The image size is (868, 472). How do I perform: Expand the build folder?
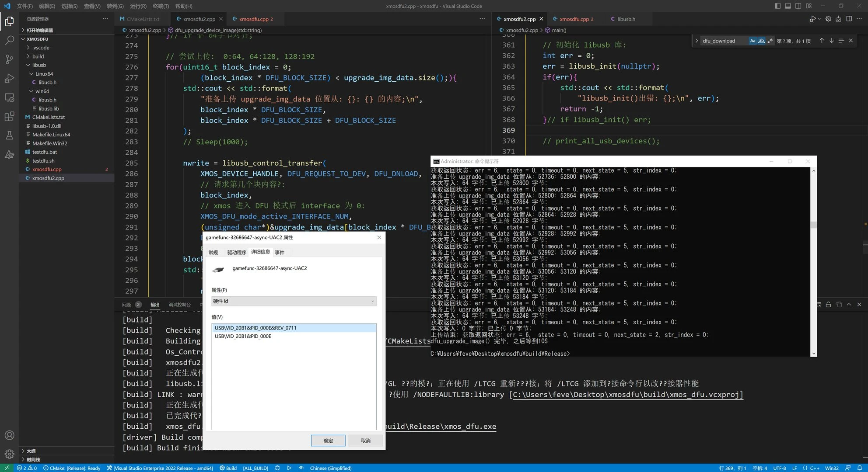tap(38, 56)
